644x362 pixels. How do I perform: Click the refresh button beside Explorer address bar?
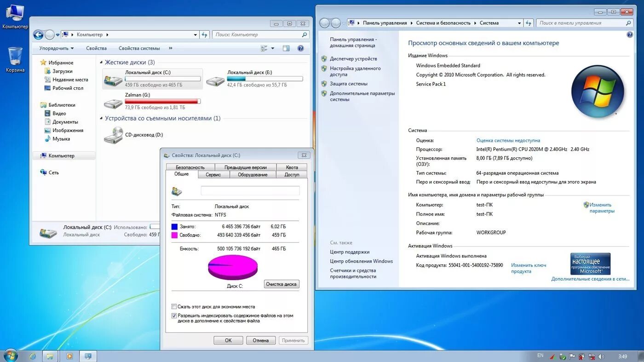(x=205, y=34)
